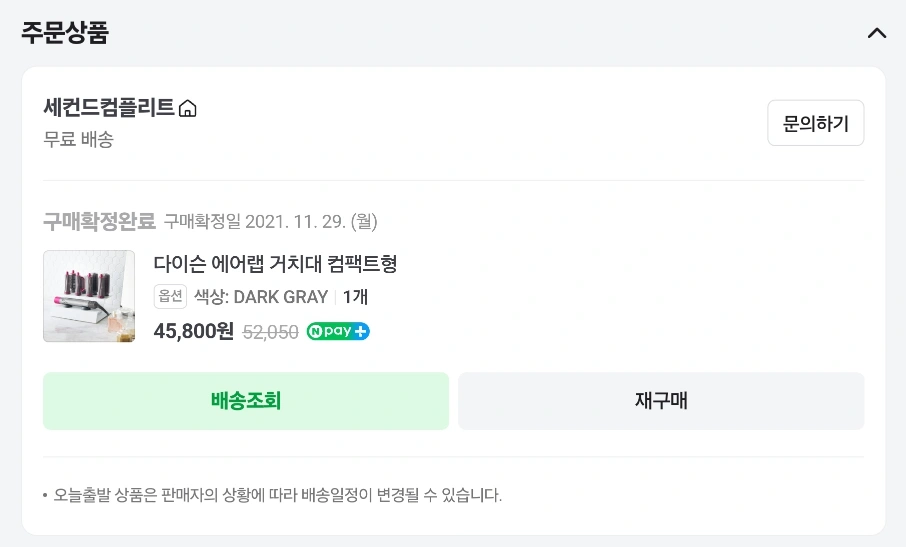Screen dimensions: 906x547
Task: Click the 45,800원 price
Action: coord(194,332)
